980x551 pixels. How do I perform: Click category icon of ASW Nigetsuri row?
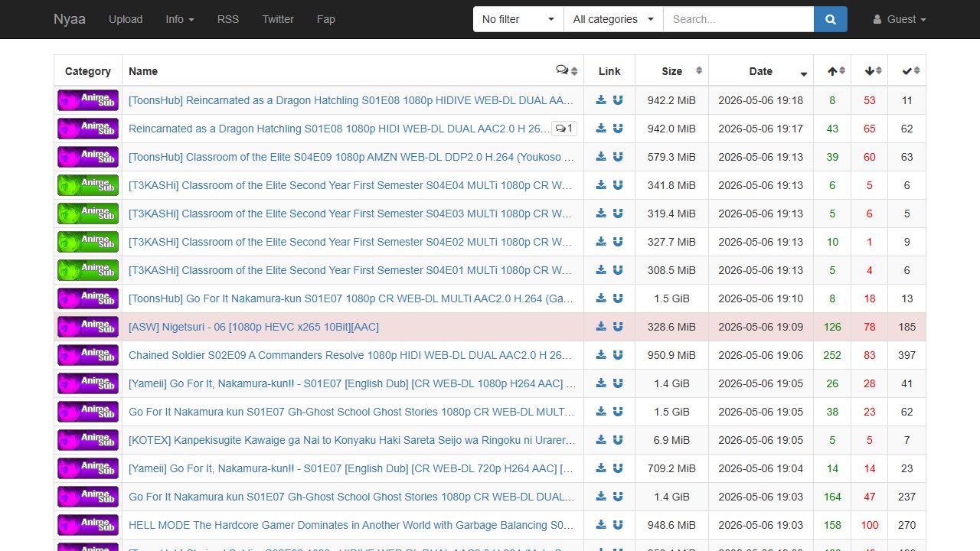point(88,327)
